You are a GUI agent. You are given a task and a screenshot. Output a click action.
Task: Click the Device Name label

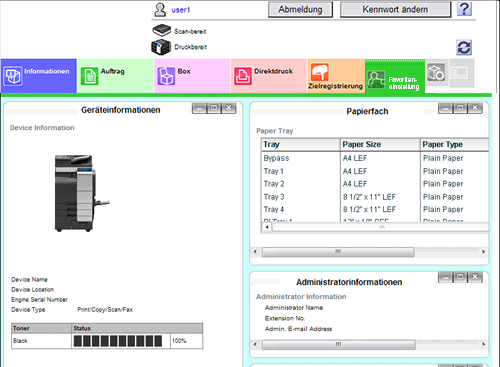click(x=29, y=280)
